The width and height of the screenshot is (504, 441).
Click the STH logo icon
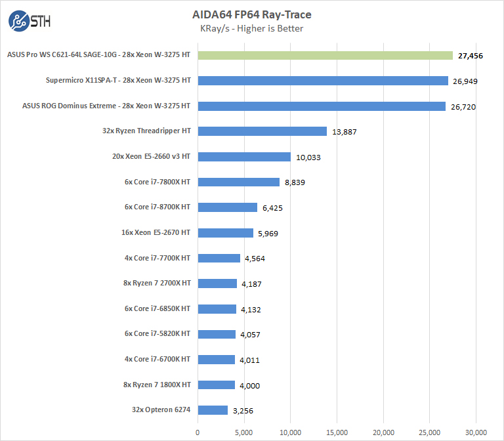click(20, 22)
